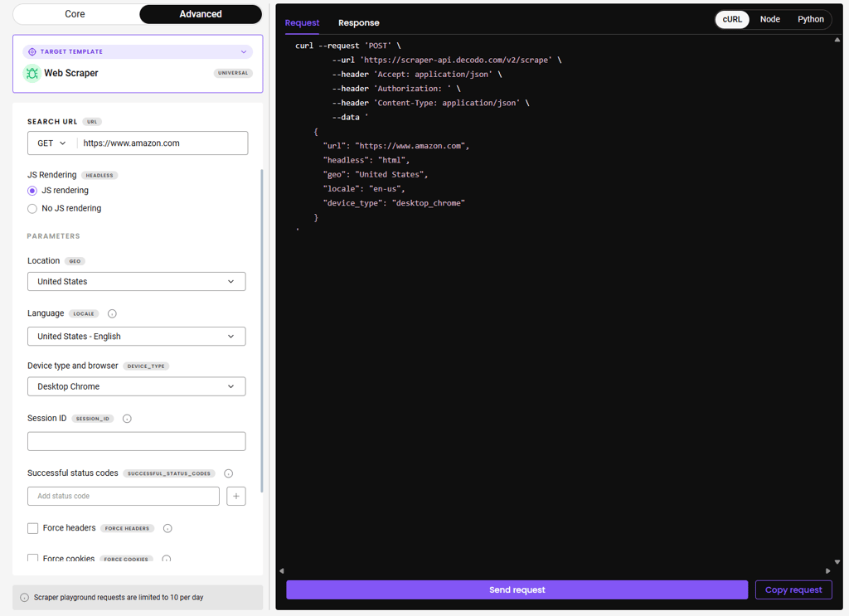This screenshot has width=849, height=616.
Task: Click the FORCE HEADERS tag label
Action: pos(127,528)
